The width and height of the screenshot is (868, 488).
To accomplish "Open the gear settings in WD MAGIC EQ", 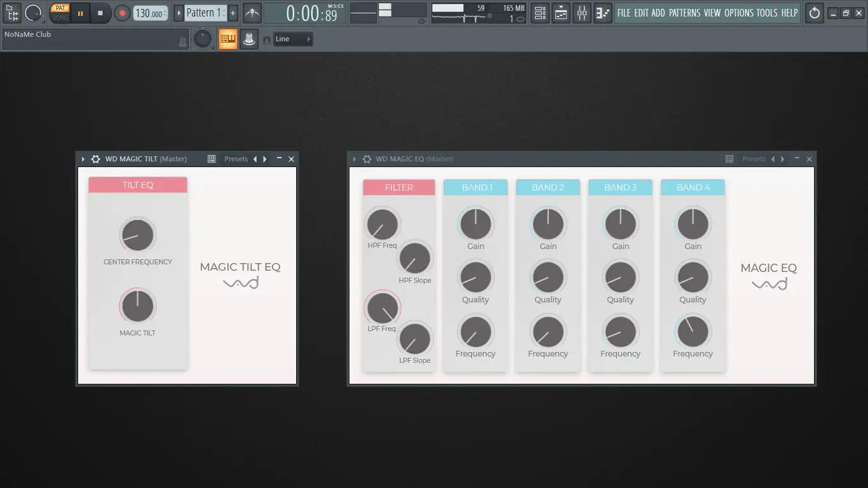I will (367, 159).
